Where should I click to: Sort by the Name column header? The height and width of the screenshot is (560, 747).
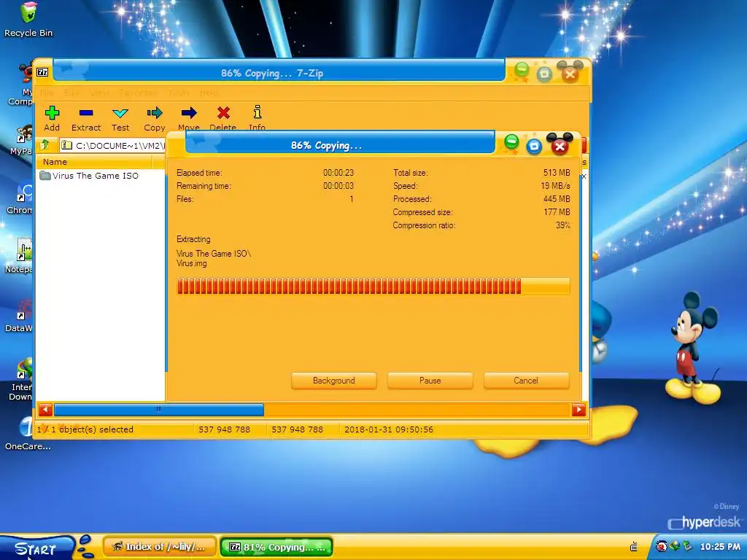click(94, 162)
